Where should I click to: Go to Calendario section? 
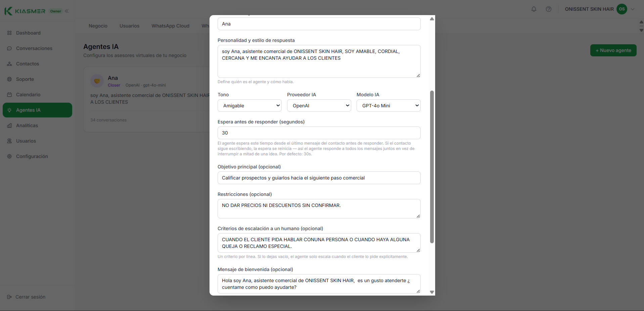pyautogui.click(x=37, y=95)
